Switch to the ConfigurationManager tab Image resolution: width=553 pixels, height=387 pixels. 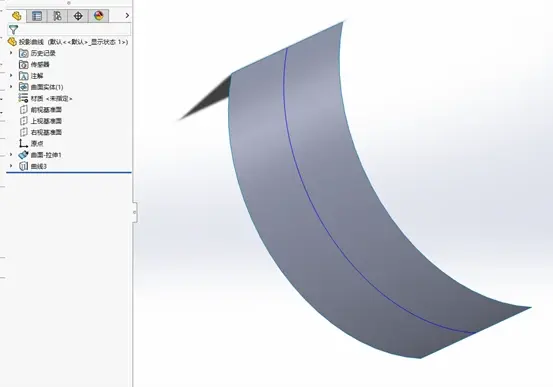coord(57,16)
